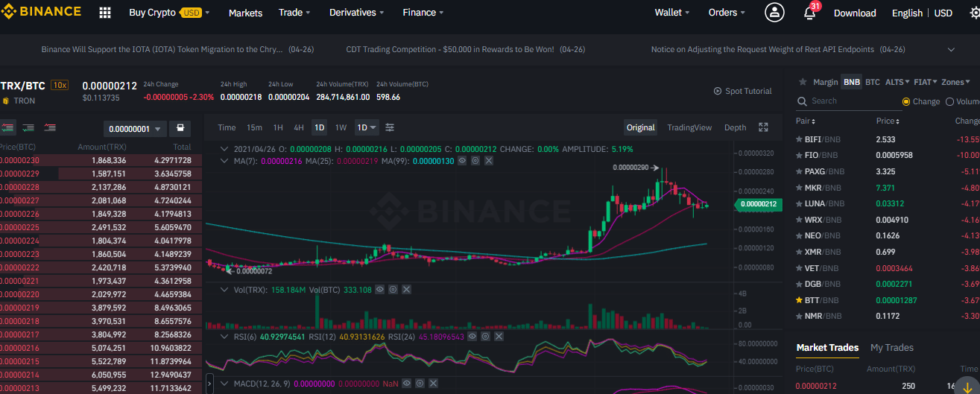Open settings for MACD indicator
The height and width of the screenshot is (394, 980).
coord(420,382)
